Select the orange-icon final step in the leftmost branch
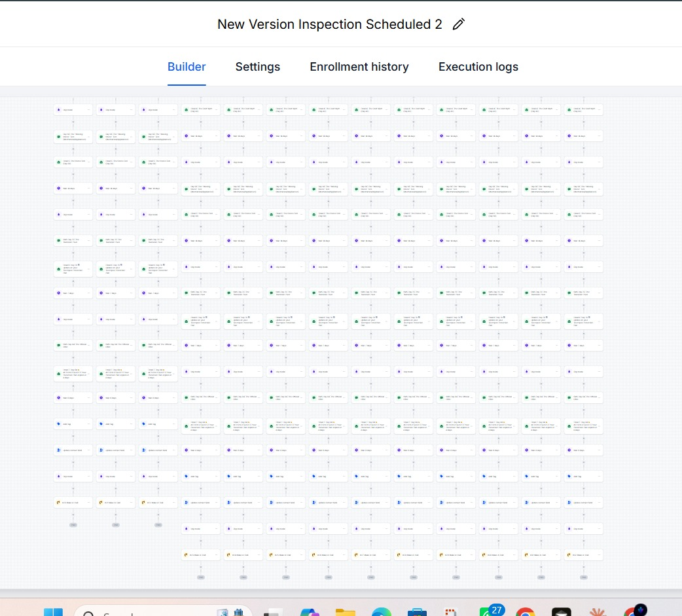The width and height of the screenshot is (682, 616). (73, 503)
